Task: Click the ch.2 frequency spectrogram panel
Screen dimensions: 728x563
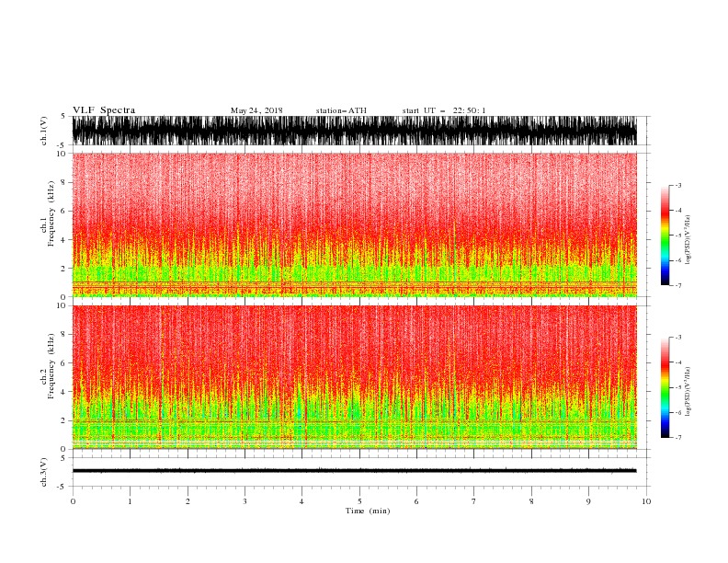Action: 354,377
